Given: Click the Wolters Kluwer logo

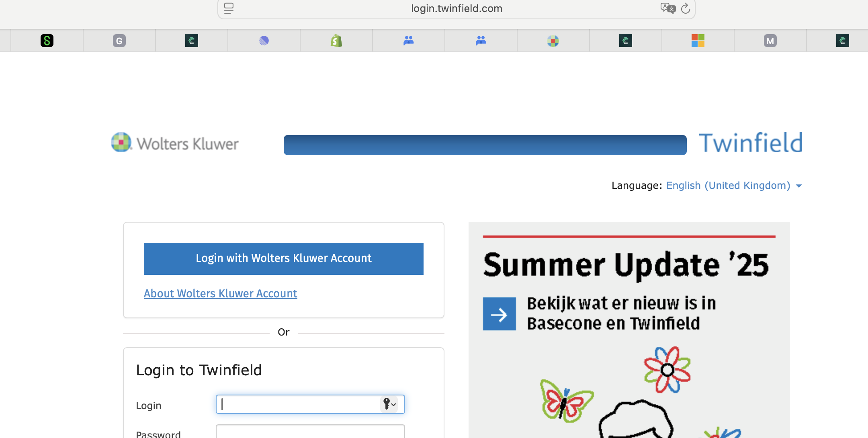Looking at the screenshot, I should click(175, 143).
